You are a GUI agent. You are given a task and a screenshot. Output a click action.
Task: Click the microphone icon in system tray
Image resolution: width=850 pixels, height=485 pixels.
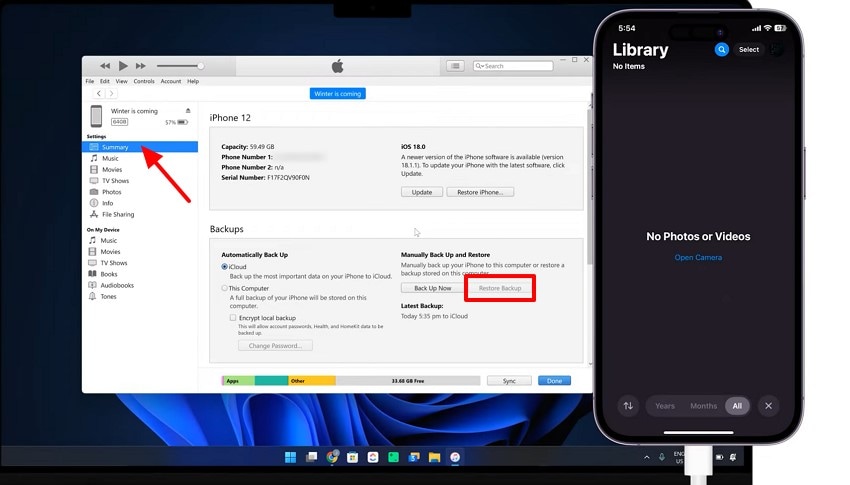click(x=662, y=457)
